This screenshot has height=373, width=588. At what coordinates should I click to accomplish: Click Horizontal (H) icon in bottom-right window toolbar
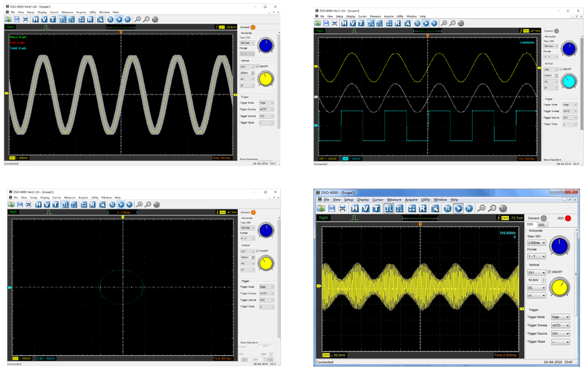(x=355, y=208)
